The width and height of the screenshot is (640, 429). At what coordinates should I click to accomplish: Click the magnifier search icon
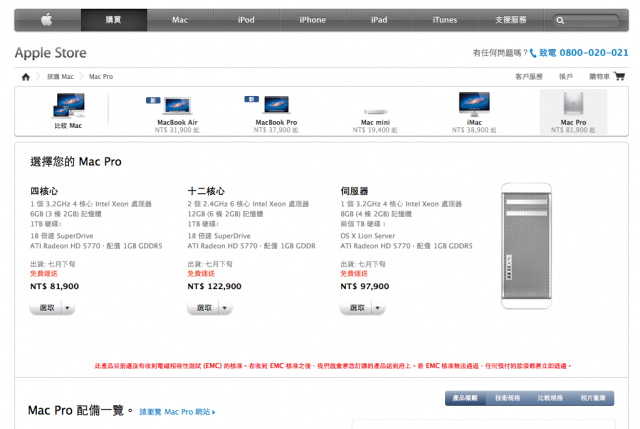(x=560, y=20)
